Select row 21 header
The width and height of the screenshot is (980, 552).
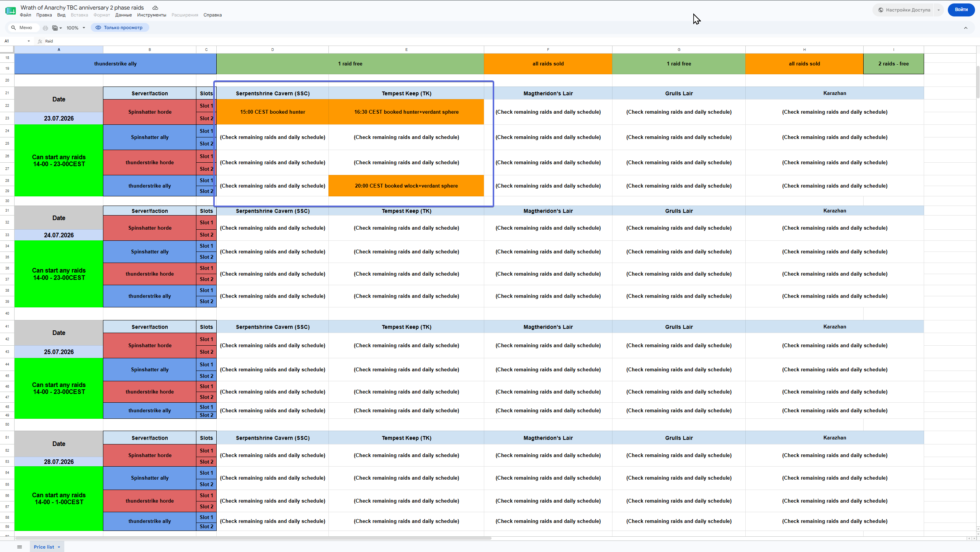[7, 93]
